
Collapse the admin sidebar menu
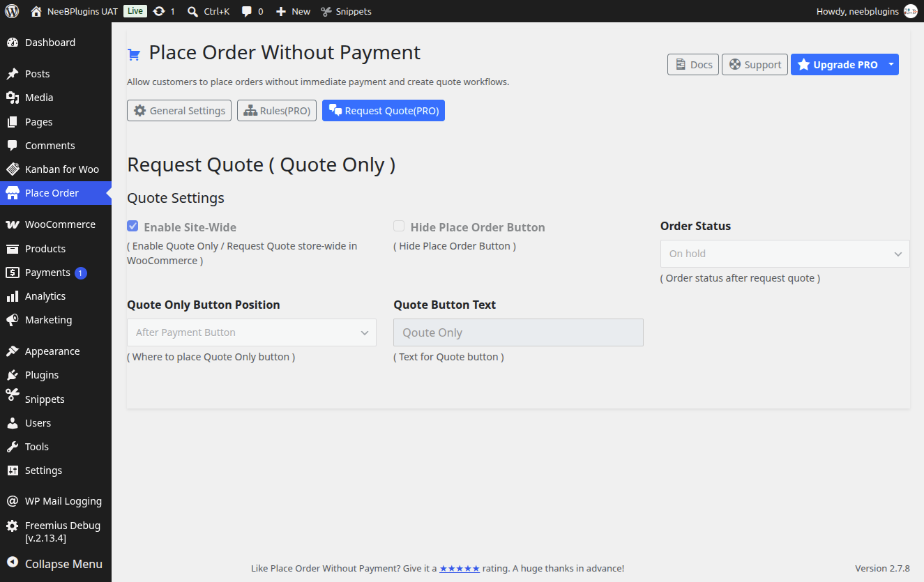[56, 564]
